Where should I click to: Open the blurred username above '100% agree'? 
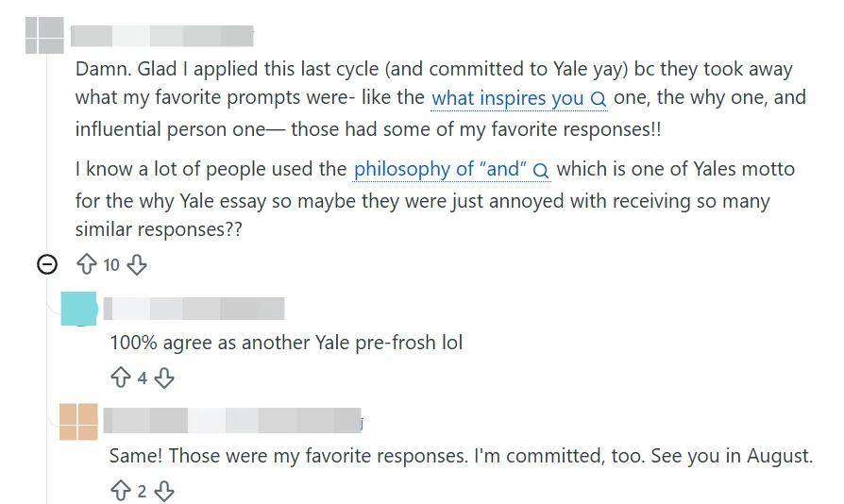194,309
